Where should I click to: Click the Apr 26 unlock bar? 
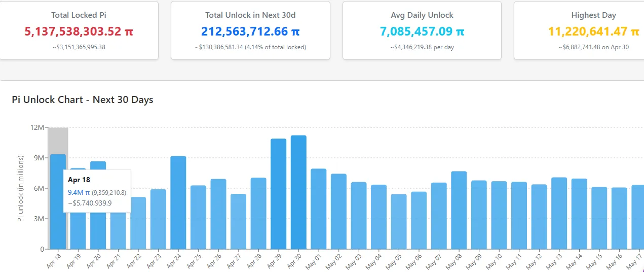(x=218, y=214)
